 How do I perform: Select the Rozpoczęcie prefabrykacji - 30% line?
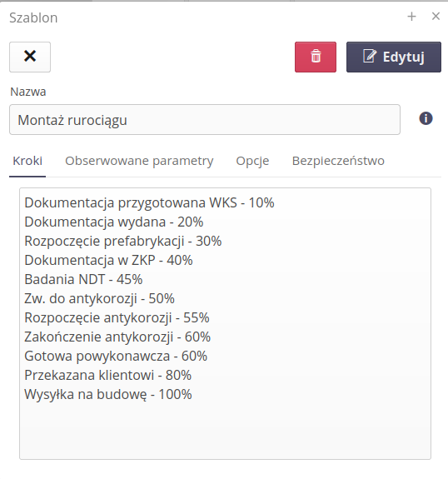[122, 241]
